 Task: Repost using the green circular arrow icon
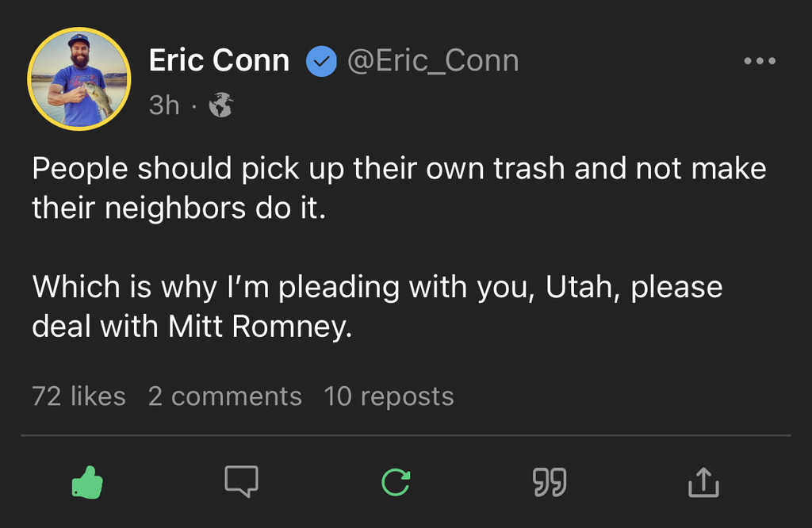(396, 481)
